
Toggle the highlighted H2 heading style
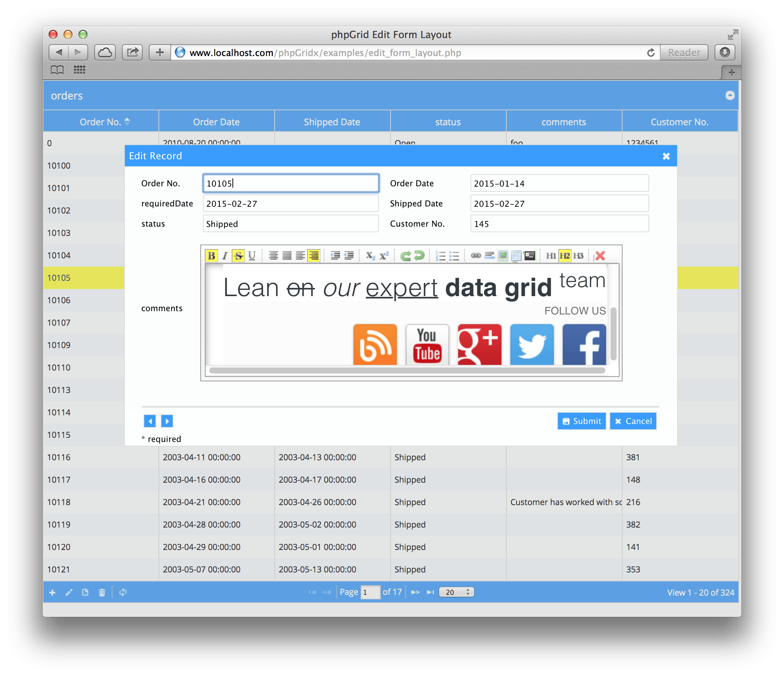tap(565, 256)
